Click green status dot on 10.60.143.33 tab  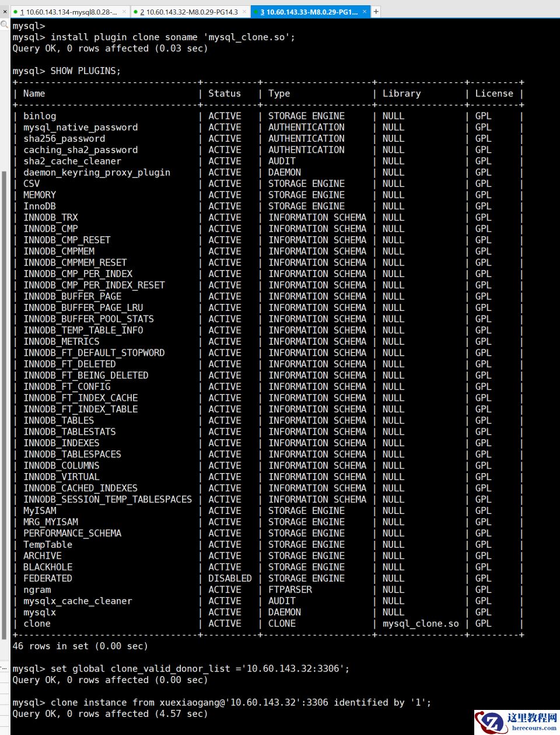pyautogui.click(x=256, y=12)
